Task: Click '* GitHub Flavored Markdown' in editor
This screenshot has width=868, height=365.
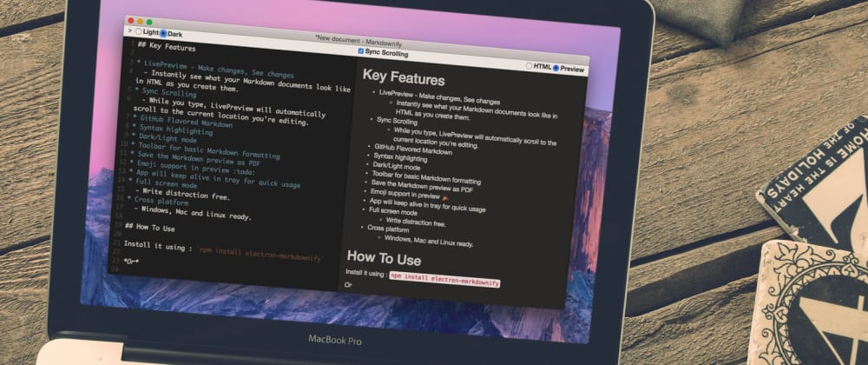Action: [182, 121]
